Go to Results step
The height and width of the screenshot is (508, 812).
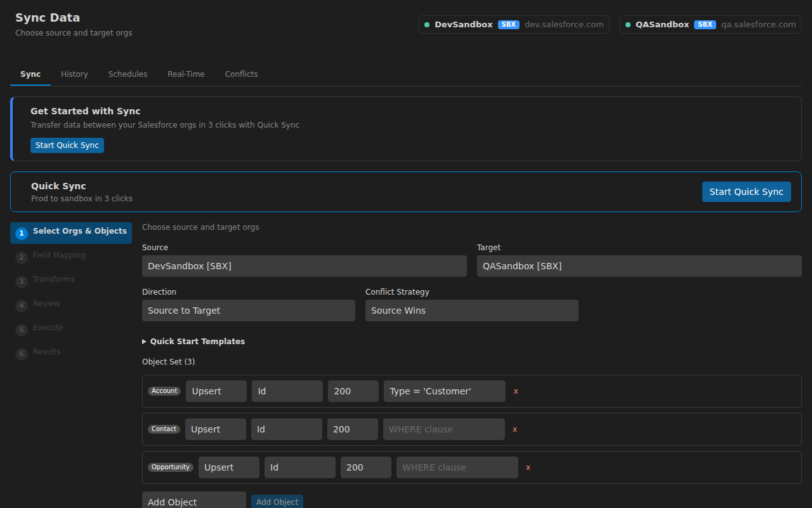coord(71,354)
